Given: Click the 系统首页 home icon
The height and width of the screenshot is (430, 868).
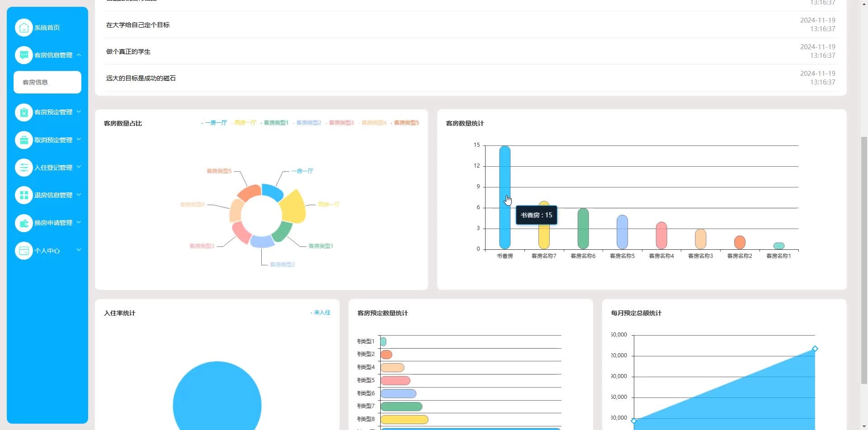Looking at the screenshot, I should 24,28.
